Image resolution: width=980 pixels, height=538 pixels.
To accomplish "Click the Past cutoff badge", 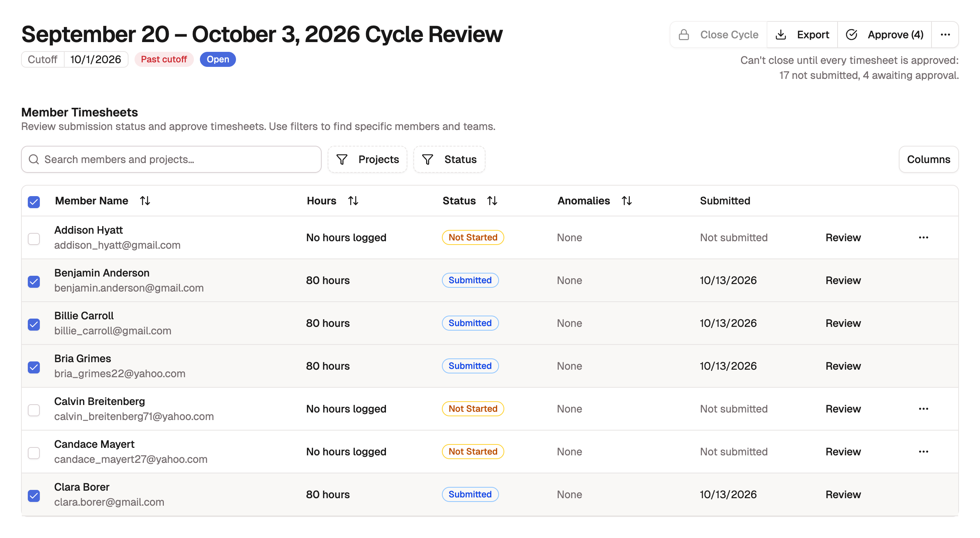I will [x=164, y=59].
